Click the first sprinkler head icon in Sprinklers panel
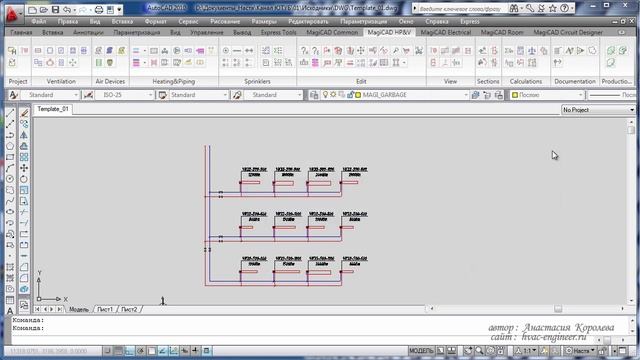This screenshot has height=360, width=640. [x=226, y=51]
